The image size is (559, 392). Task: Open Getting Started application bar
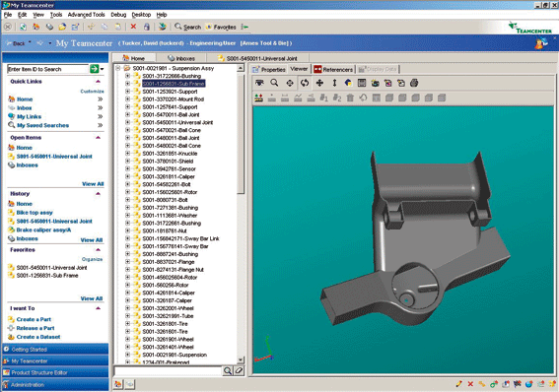coord(55,350)
